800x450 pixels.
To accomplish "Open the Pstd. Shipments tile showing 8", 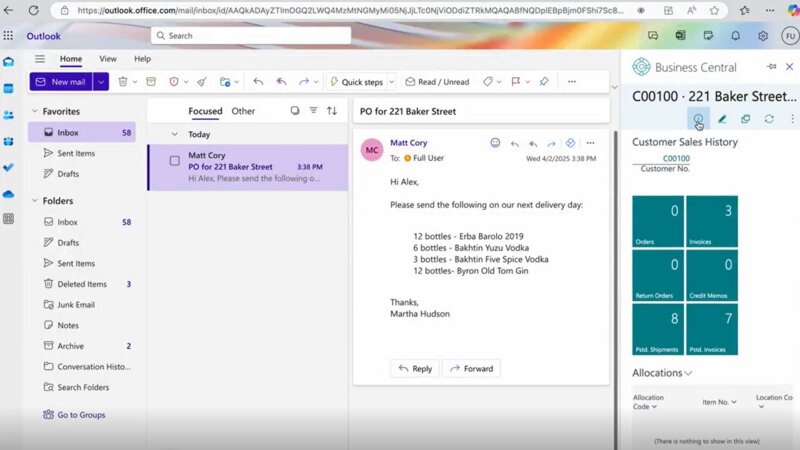I will pos(658,329).
